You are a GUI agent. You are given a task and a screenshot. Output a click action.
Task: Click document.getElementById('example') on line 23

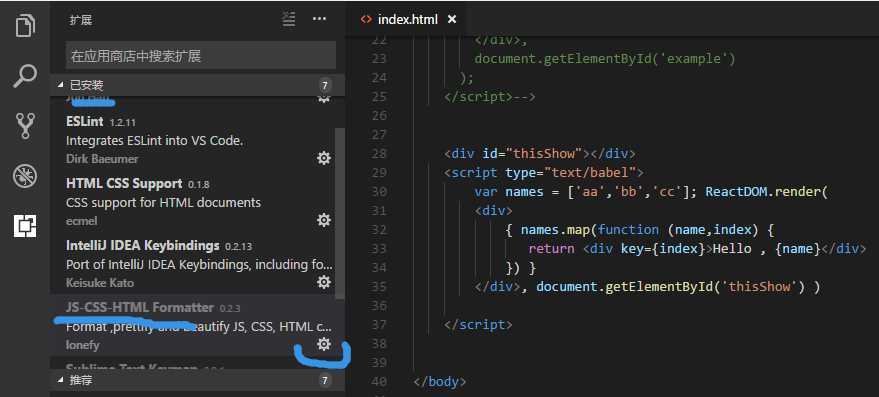tap(605, 59)
